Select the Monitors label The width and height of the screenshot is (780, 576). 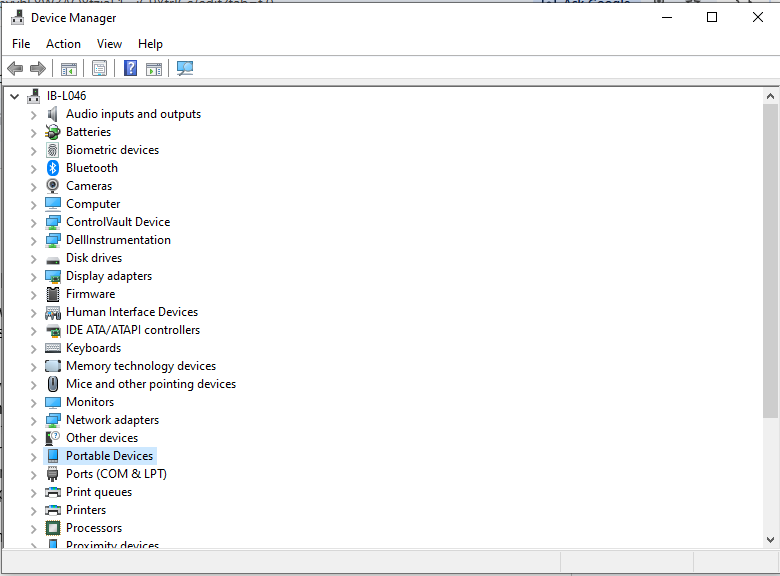click(90, 402)
